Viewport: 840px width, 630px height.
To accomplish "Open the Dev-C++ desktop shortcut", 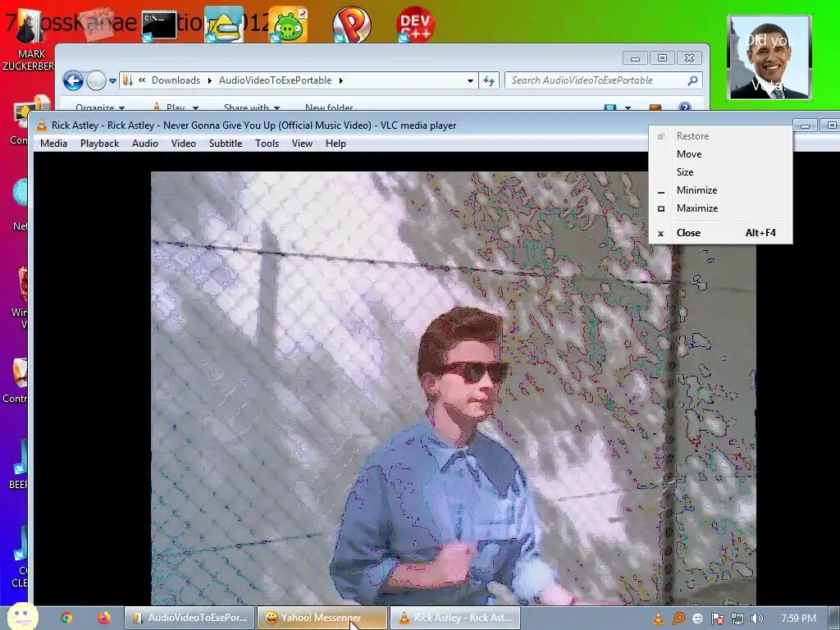I will (x=415, y=24).
